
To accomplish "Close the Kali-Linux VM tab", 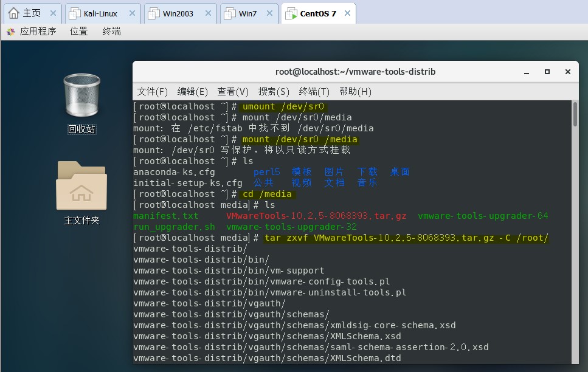I will point(131,13).
